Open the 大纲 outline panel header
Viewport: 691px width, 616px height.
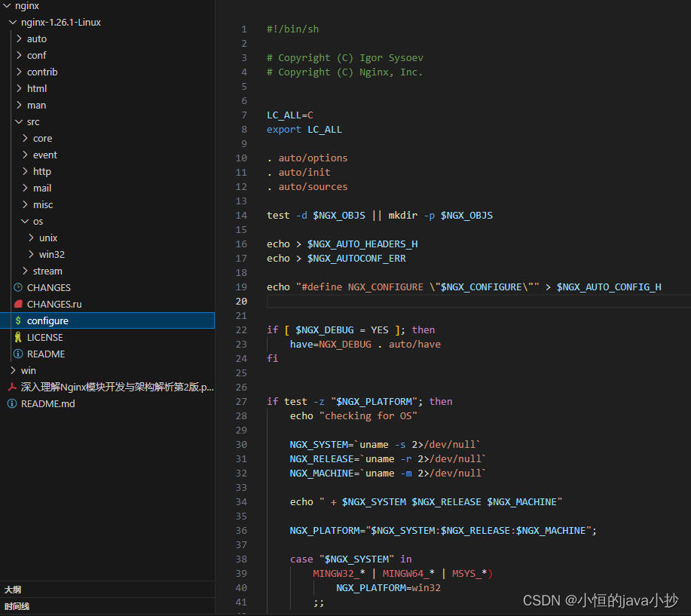pyautogui.click(x=107, y=590)
